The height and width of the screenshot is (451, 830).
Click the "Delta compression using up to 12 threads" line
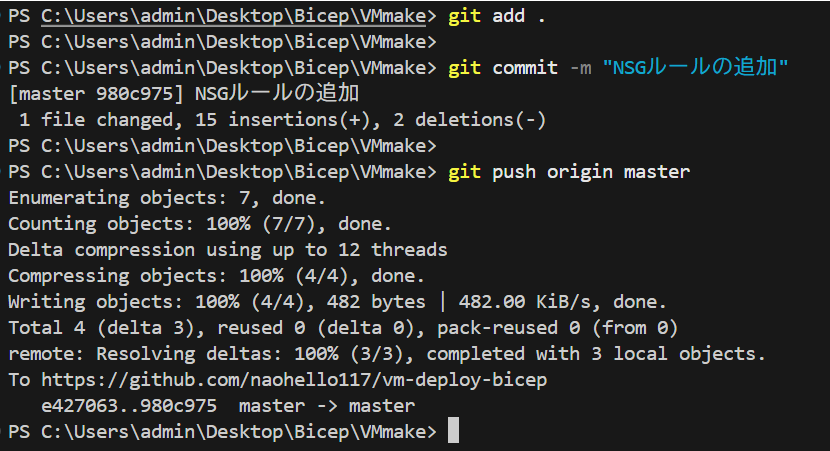point(227,250)
